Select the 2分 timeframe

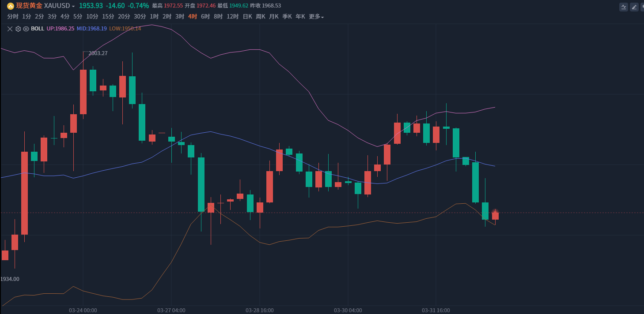pyautogui.click(x=39, y=17)
